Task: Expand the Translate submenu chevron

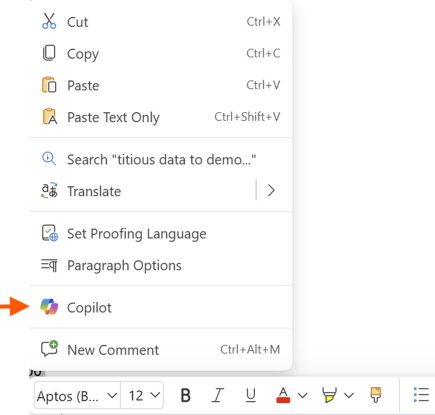Action: click(271, 191)
